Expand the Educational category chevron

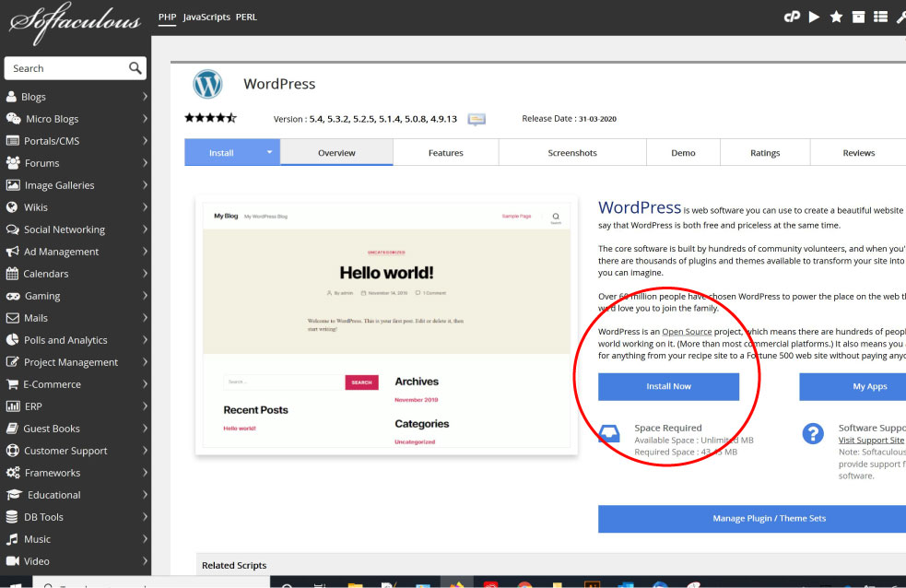(145, 494)
